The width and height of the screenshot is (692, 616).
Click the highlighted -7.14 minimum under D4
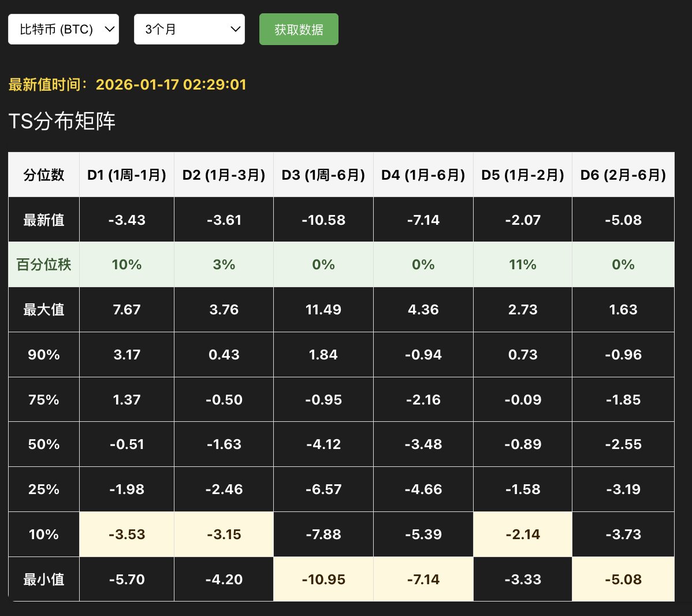[x=423, y=578]
